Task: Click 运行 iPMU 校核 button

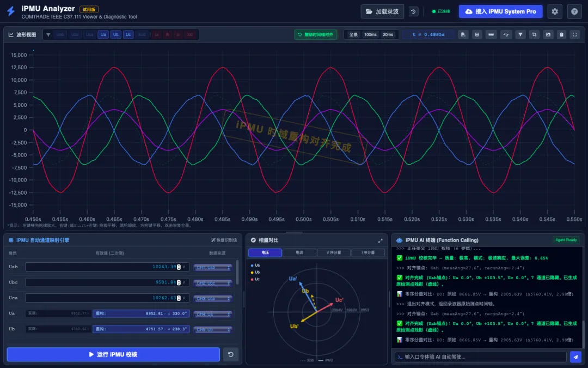Action: 113,354
